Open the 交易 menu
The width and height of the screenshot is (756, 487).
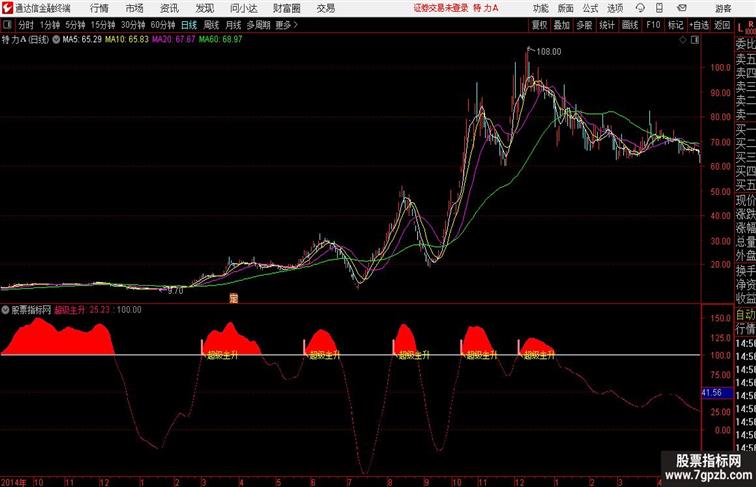click(326, 8)
